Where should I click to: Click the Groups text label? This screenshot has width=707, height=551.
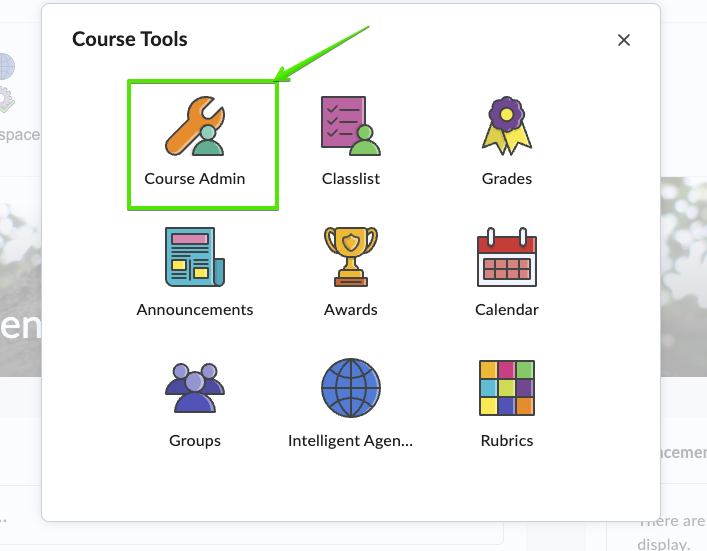coord(195,441)
